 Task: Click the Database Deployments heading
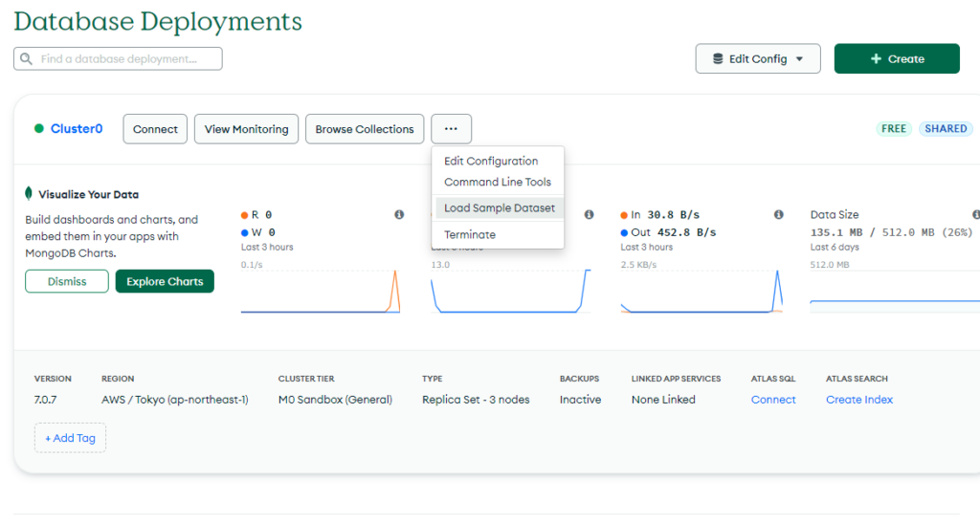coord(158,21)
